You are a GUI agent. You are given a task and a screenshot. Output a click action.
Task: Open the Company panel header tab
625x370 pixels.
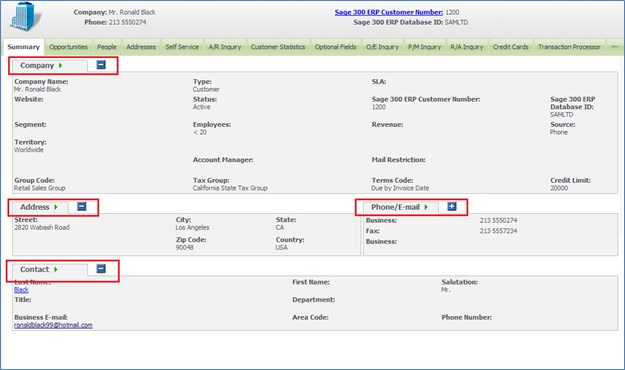[x=49, y=66]
